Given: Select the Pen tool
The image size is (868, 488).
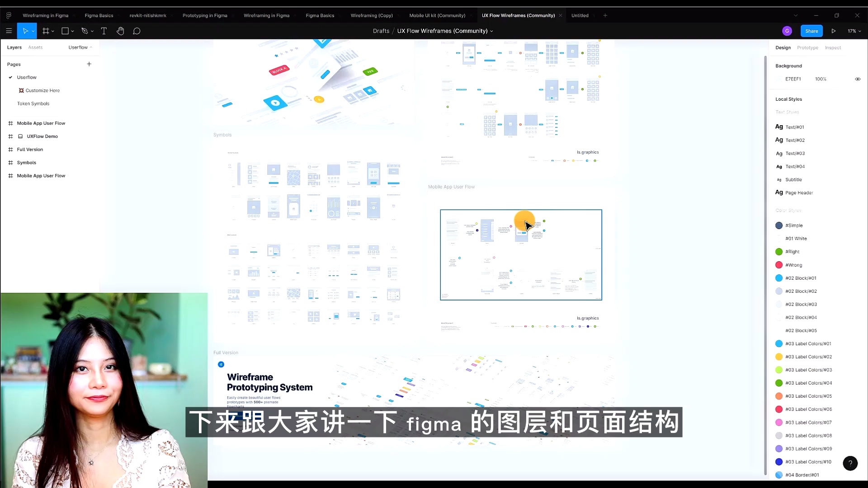Looking at the screenshot, I should tap(85, 31).
